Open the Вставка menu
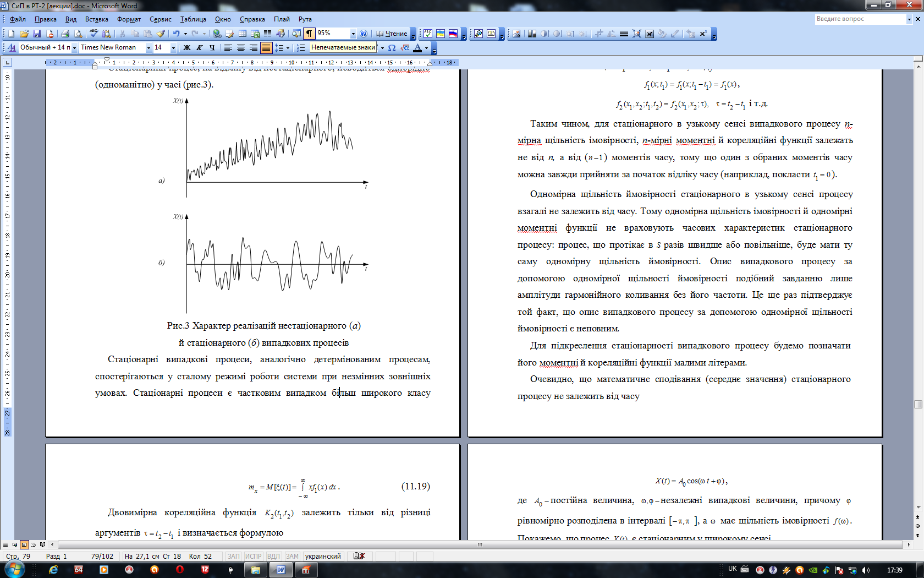 [96, 19]
